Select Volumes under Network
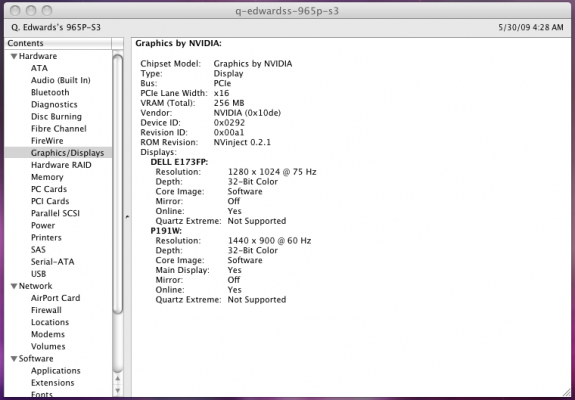 [48, 346]
